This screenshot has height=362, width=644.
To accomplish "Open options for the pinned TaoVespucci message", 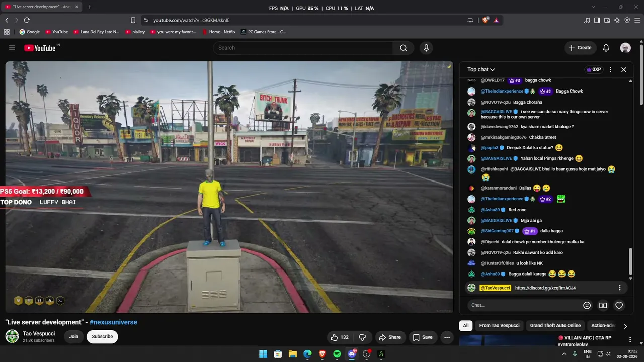I will pyautogui.click(x=620, y=288).
